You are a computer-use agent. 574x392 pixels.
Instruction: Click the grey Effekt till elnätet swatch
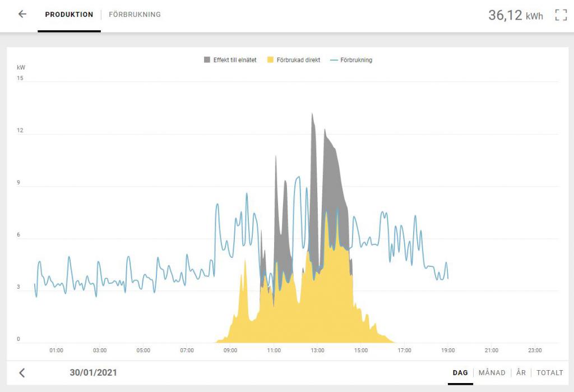point(207,59)
